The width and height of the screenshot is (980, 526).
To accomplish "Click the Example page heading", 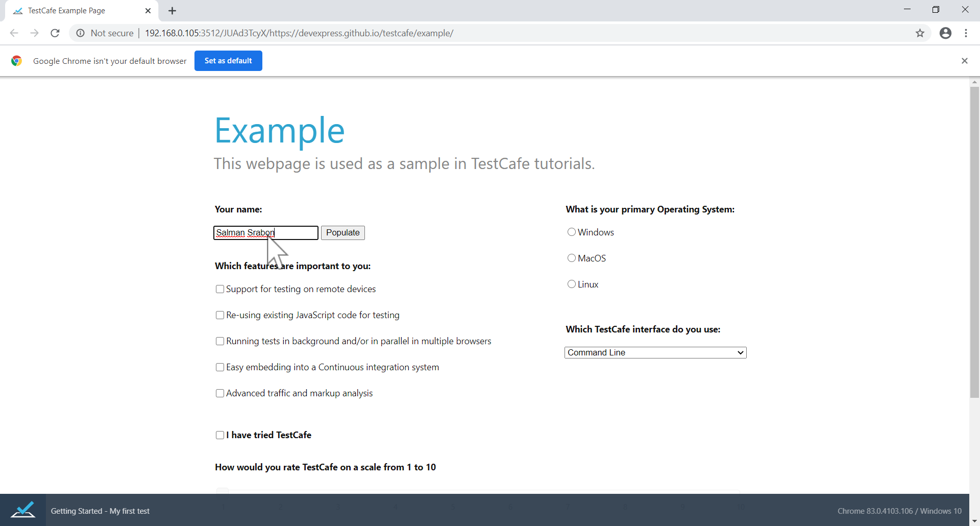I will click(280, 131).
